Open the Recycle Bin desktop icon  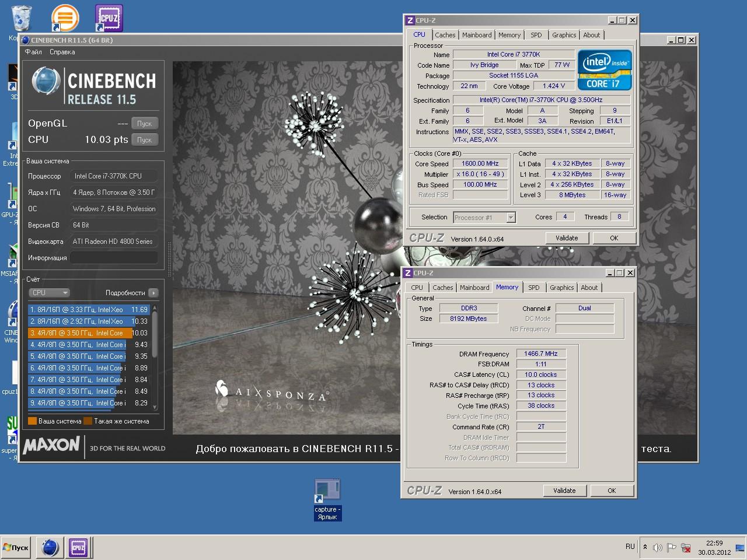[22, 17]
